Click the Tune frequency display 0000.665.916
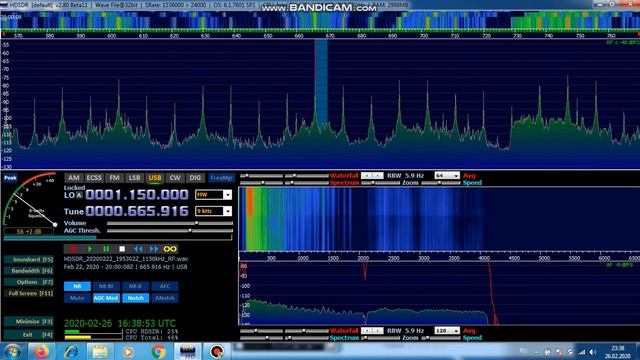Viewport: 640px width, 360px height. [137, 211]
